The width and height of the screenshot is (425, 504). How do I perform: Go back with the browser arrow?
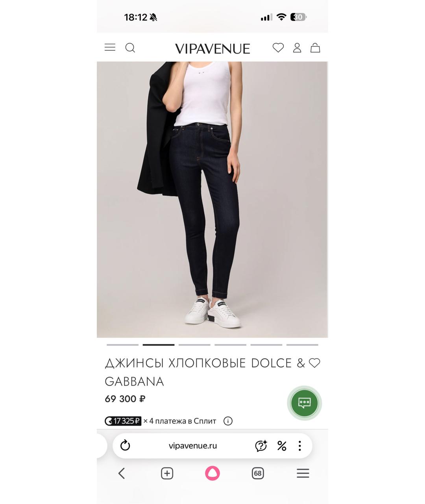[122, 473]
